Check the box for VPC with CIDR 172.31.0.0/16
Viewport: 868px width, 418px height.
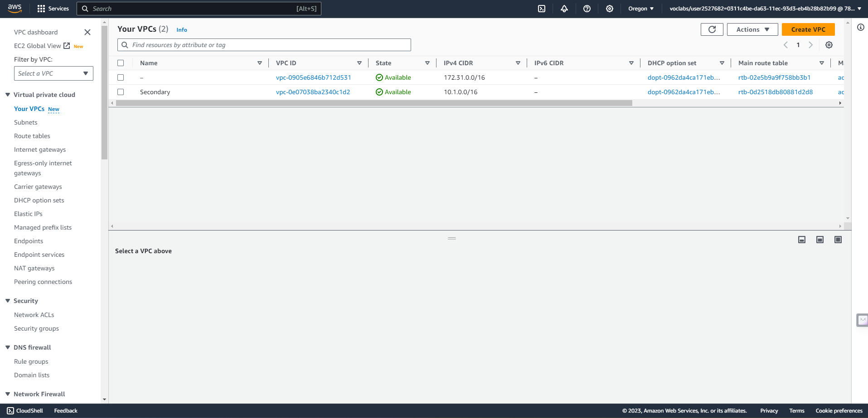tap(121, 77)
